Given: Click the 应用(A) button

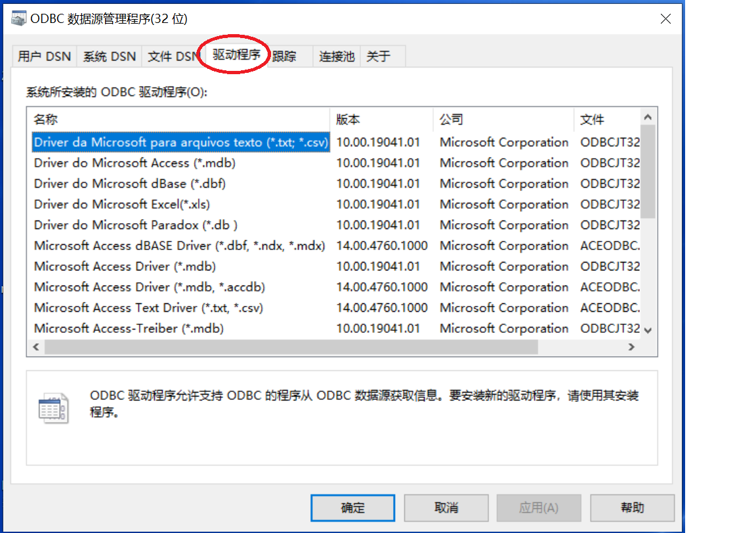Looking at the screenshot, I should 539,507.
